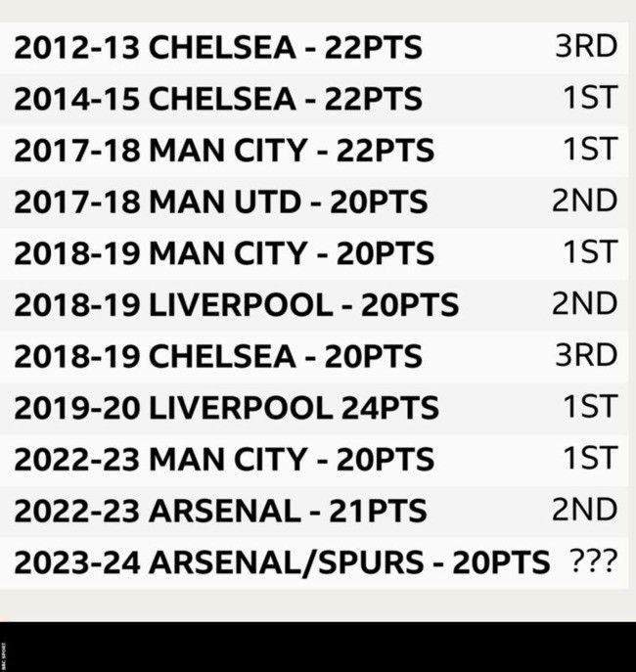Click 3RD finish beside 2018-19 Chelsea
The height and width of the screenshot is (672, 636).
click(x=586, y=355)
